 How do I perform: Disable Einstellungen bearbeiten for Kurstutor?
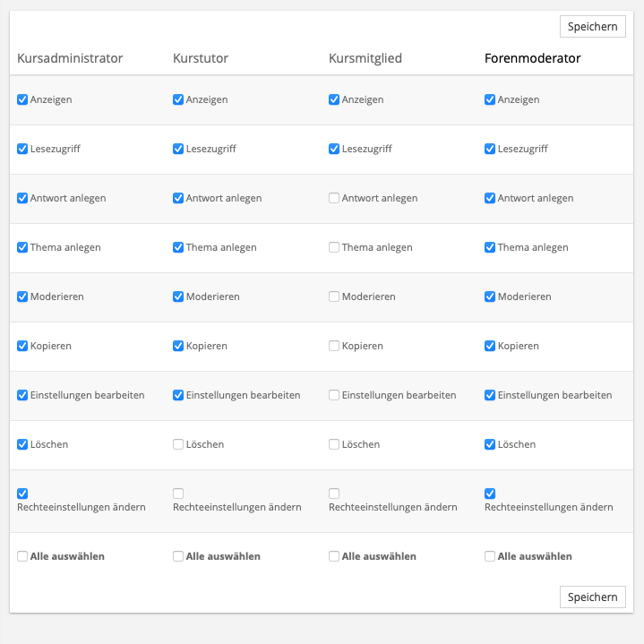pyautogui.click(x=178, y=395)
